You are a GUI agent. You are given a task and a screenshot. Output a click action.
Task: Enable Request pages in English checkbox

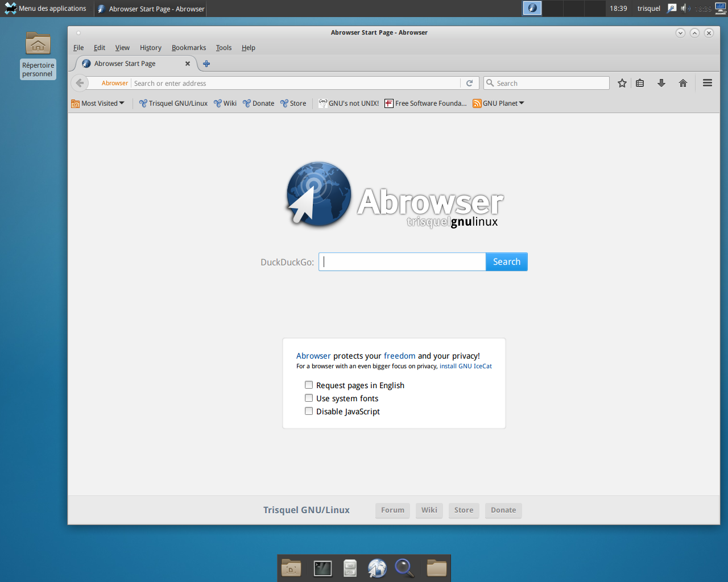pos(309,385)
